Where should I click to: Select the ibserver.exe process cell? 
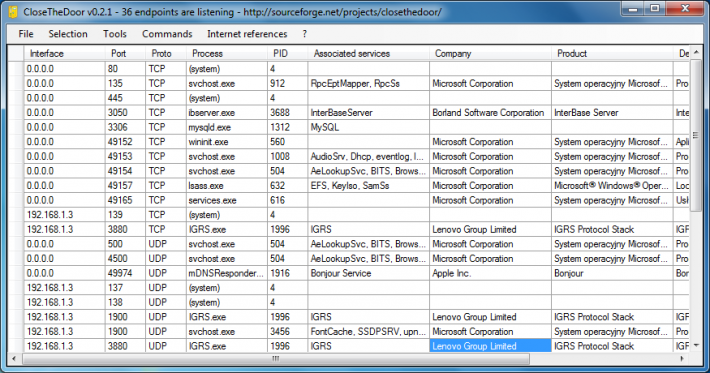(x=227, y=113)
